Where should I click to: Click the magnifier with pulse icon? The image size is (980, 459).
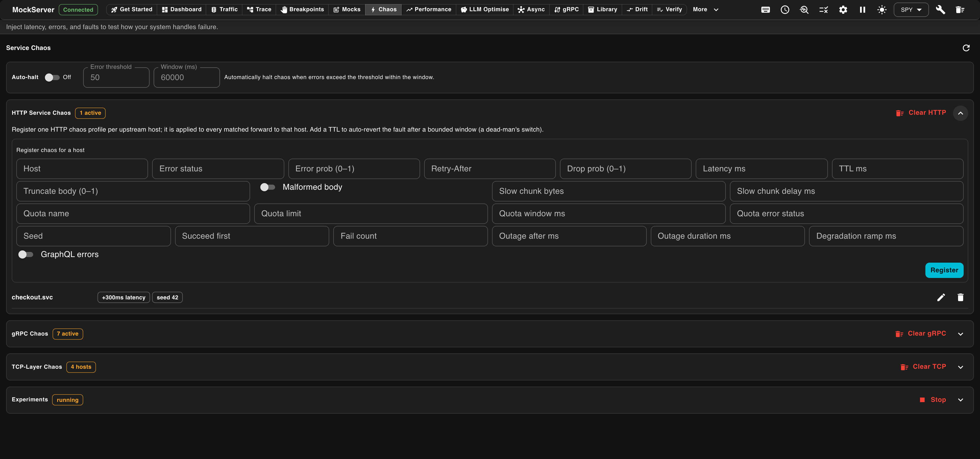pos(804,10)
